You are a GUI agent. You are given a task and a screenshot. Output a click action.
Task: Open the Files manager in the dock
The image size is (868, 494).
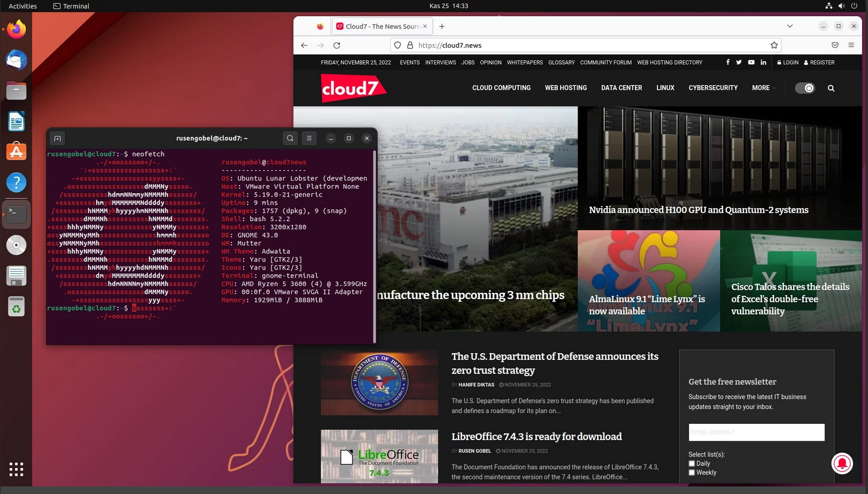tap(16, 90)
